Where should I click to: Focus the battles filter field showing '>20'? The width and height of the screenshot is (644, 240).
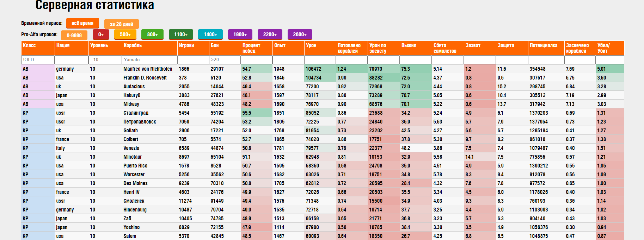tap(225, 60)
